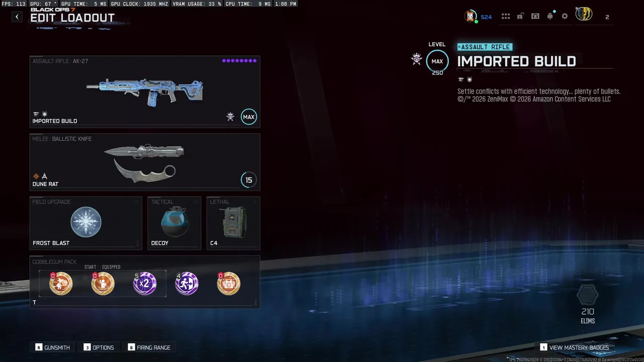Click the 250 level number under MAX circle
Image resolution: width=644 pixels, height=362 pixels.
437,73
